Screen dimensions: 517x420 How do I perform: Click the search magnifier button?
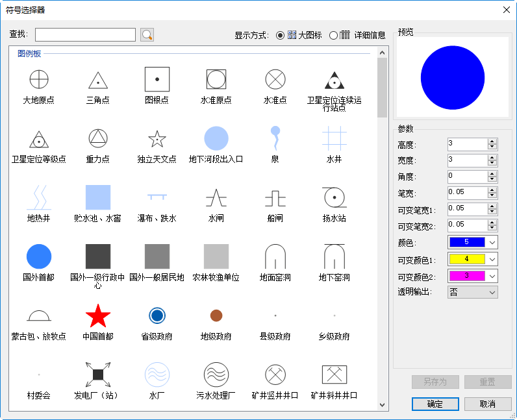[147, 34]
